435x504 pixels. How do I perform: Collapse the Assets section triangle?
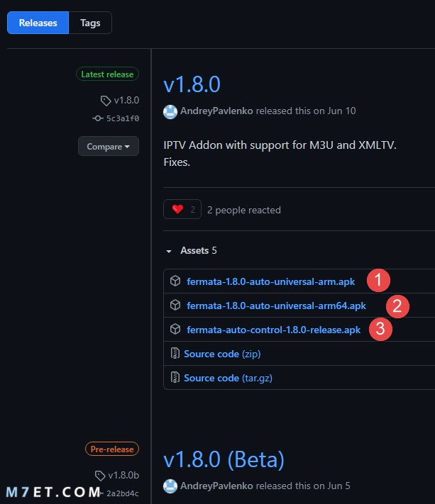[x=169, y=251]
